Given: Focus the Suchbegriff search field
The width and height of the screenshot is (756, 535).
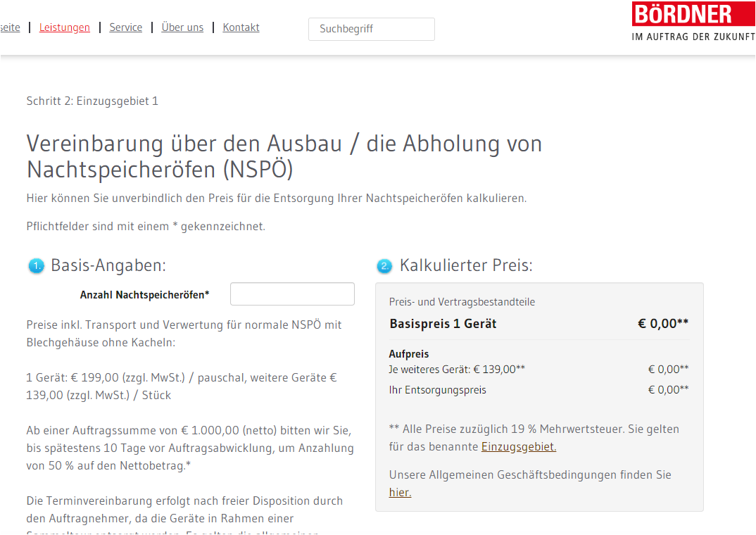Looking at the screenshot, I should click(371, 29).
